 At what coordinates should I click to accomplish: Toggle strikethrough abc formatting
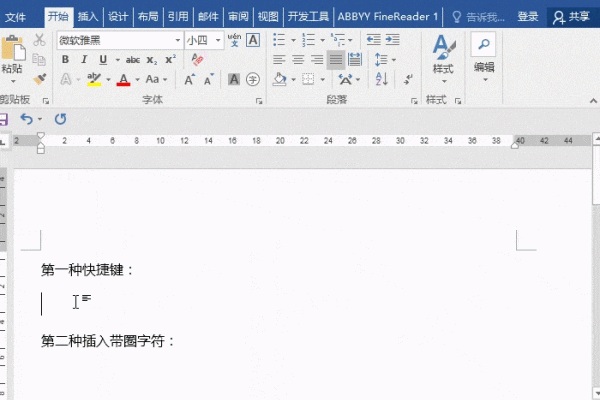133,60
